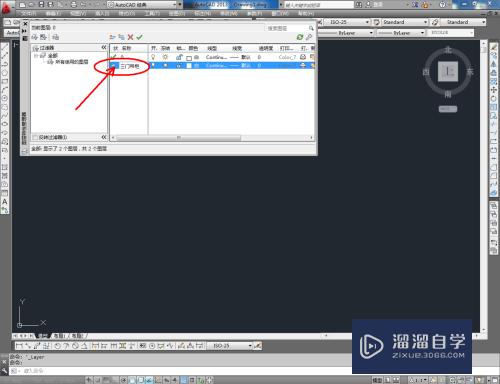500x384 pixels.
Task: Open the 绘图(D) menu
Action: (177, 14)
